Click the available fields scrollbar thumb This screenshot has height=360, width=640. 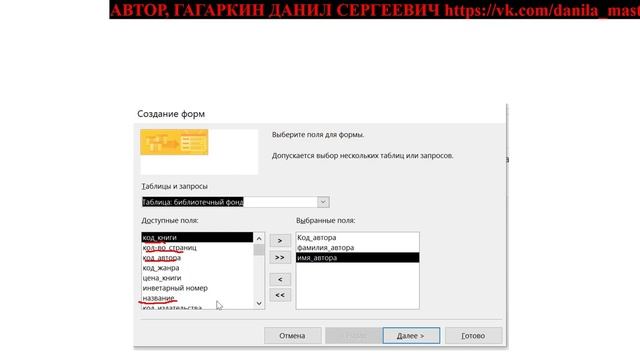pos(259,250)
